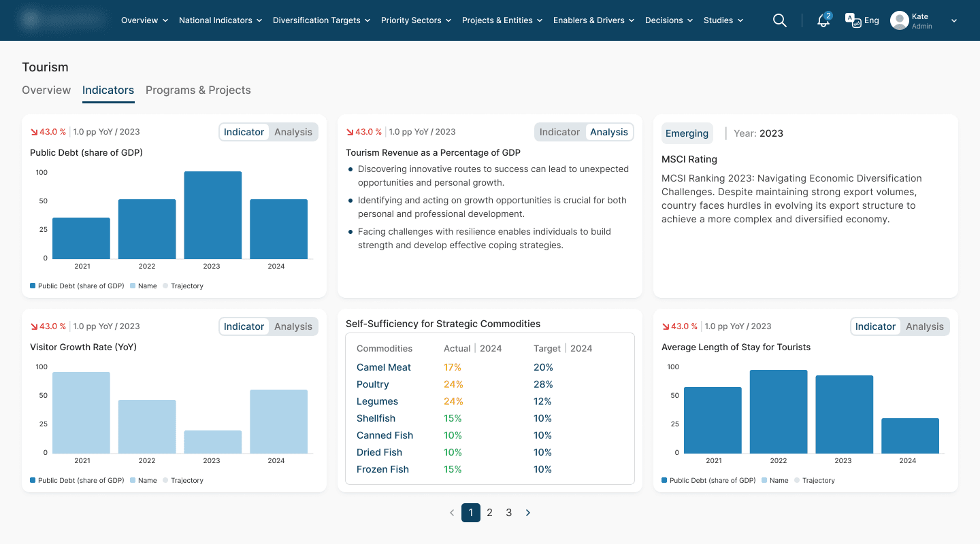Click the blurred logo in header
980x544 pixels.
64,20
